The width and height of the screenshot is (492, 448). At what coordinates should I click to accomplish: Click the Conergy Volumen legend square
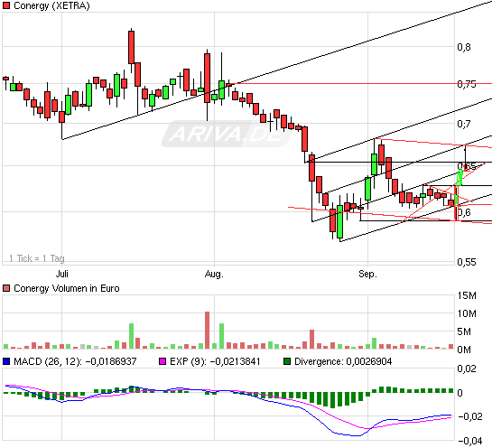coord(6,288)
